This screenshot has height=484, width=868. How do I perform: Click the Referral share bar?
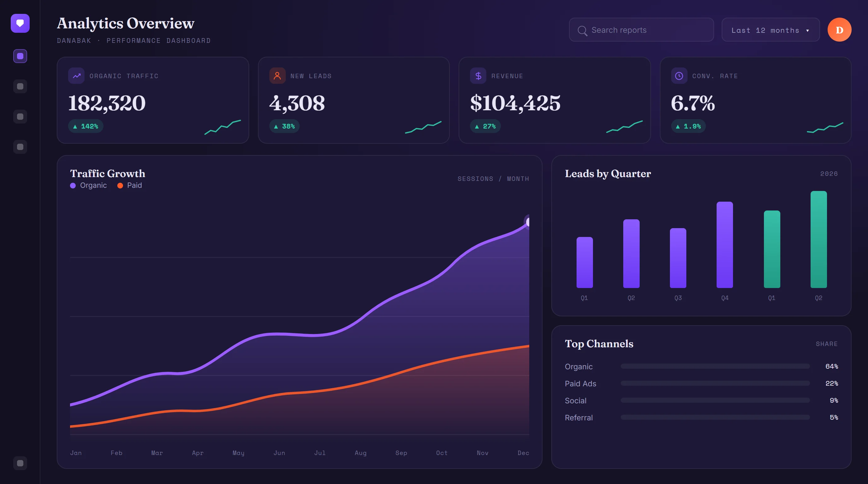pos(715,418)
